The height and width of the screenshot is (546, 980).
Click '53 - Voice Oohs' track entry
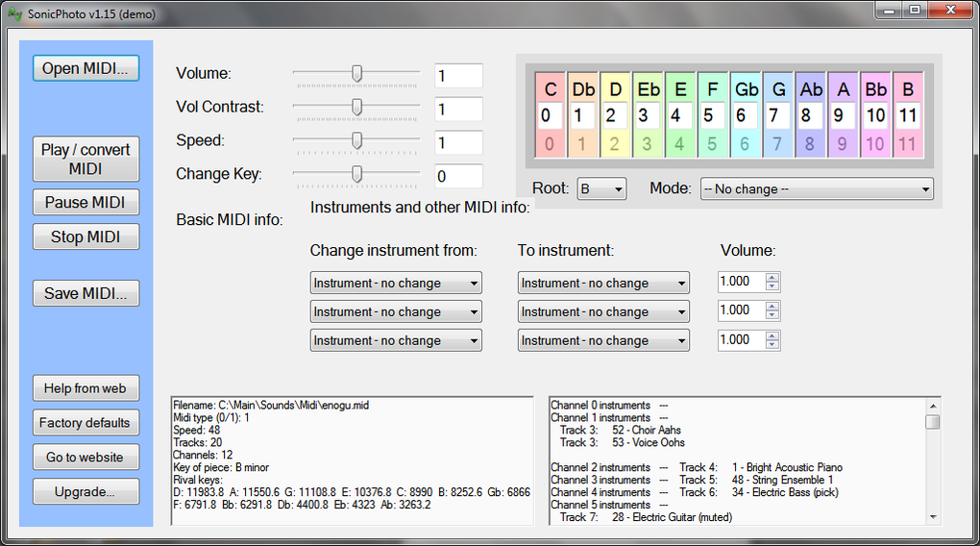click(x=649, y=443)
